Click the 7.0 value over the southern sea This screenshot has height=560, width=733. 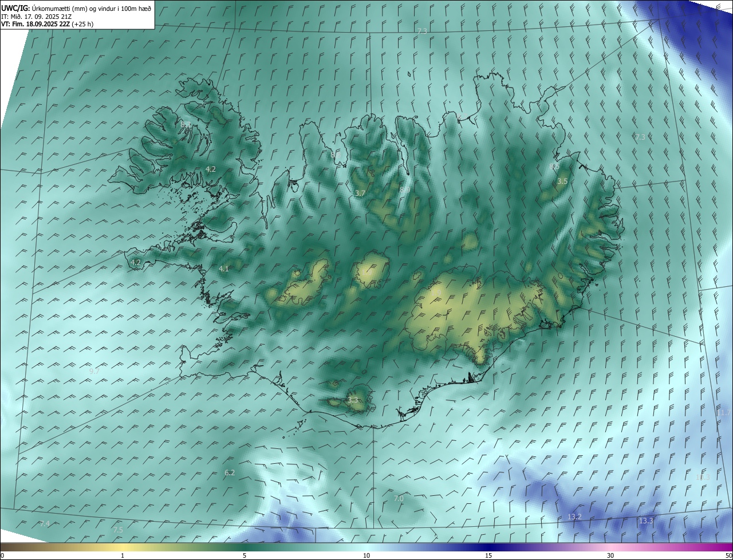tap(399, 499)
